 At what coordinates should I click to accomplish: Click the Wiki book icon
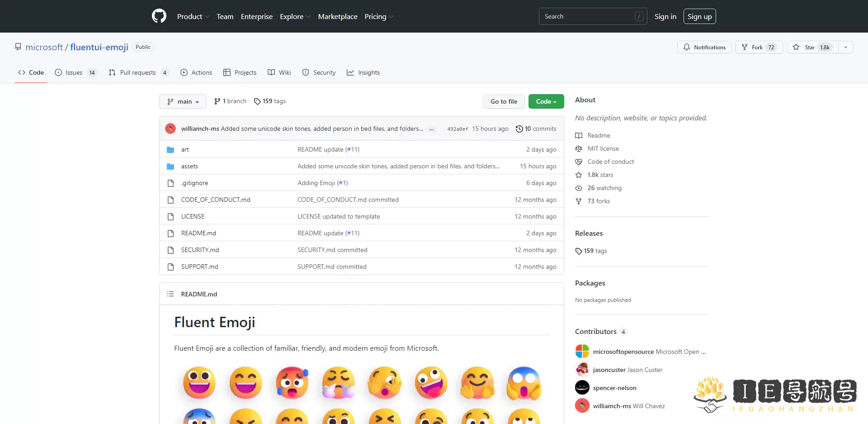click(x=271, y=72)
